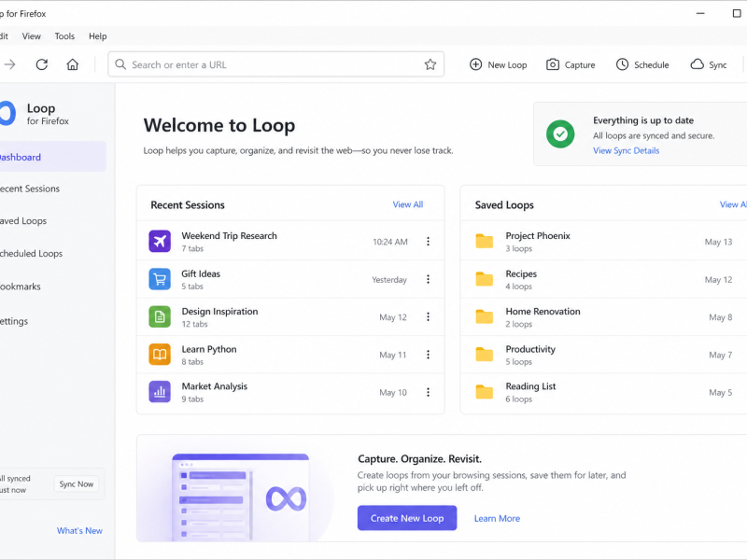Open Reading List folder icon
Image resolution: width=747 pixels, height=560 pixels.
pyautogui.click(x=485, y=392)
